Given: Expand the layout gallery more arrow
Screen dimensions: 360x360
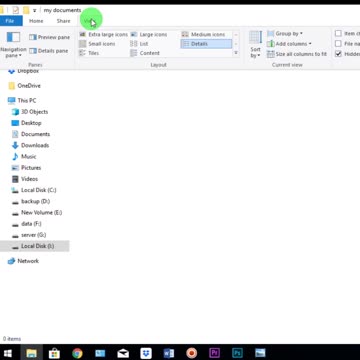Looking at the screenshot, I should [x=236, y=53].
